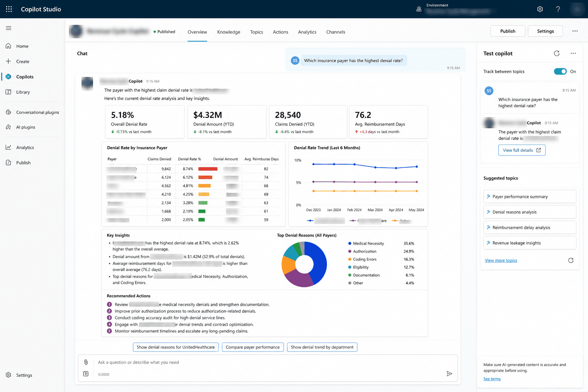Click Compare payer performance suggestion
The image size is (588, 392).
(253, 347)
